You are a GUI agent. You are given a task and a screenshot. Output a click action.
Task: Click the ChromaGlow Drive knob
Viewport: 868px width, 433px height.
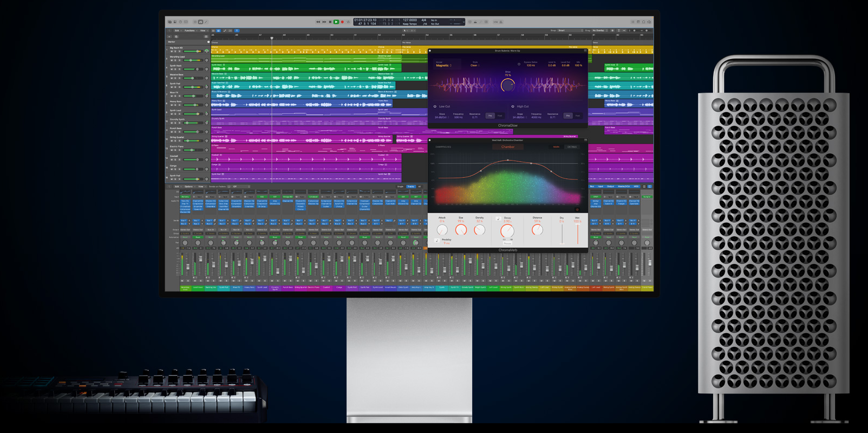pyautogui.click(x=507, y=85)
